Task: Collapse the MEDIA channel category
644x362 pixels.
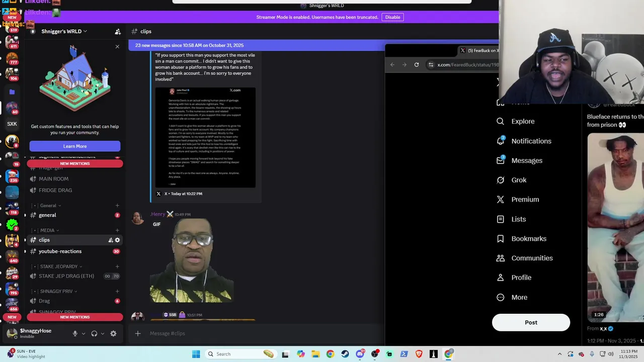Action: pyautogui.click(x=49, y=230)
